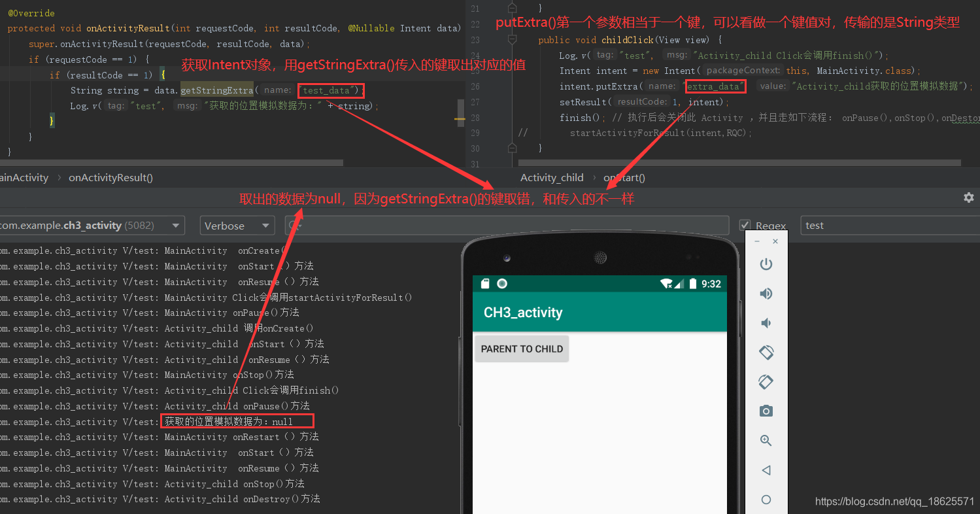This screenshot has width=980, height=514.
Task: Click commented startActivityForResult(intent,RQC) line
Action: tap(661, 133)
